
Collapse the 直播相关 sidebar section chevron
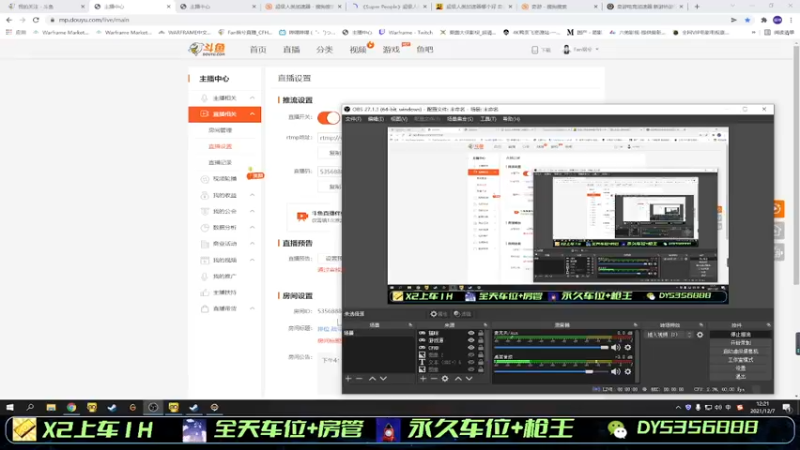tap(253, 114)
